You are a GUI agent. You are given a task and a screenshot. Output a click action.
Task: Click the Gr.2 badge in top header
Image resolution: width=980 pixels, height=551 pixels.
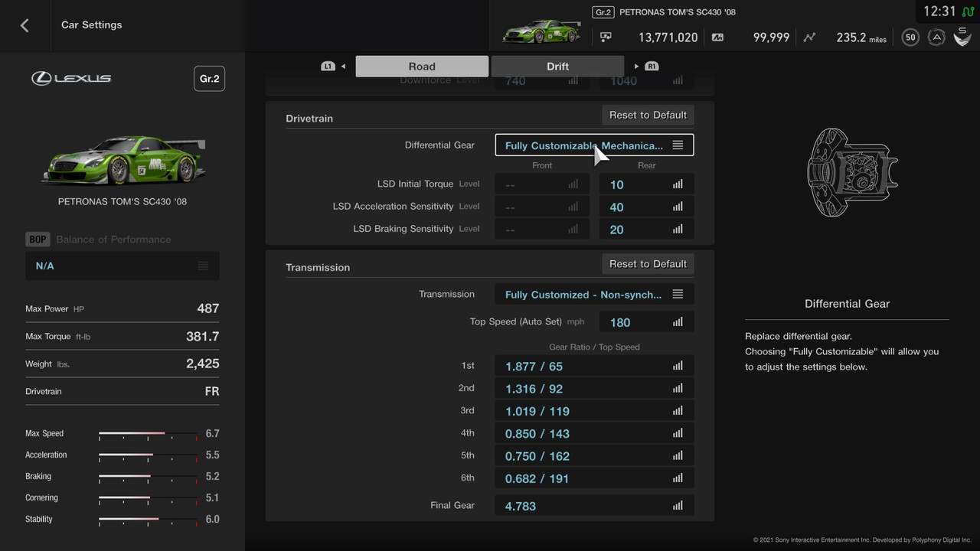[603, 12]
